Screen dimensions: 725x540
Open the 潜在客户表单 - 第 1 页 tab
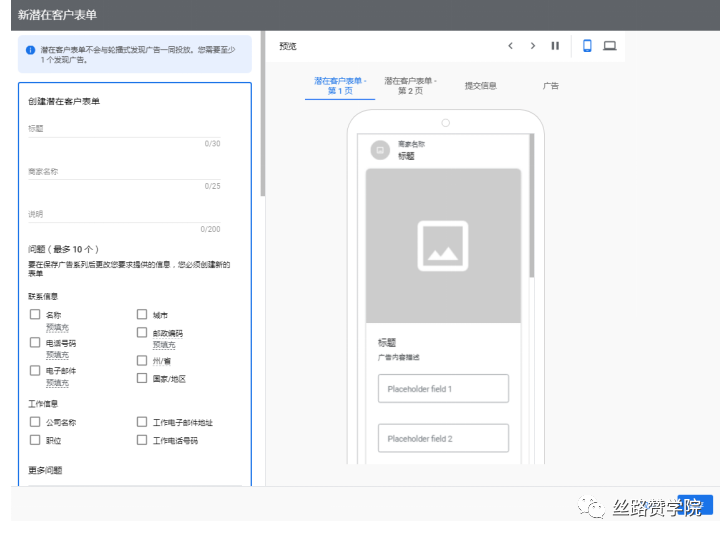[x=340, y=86]
